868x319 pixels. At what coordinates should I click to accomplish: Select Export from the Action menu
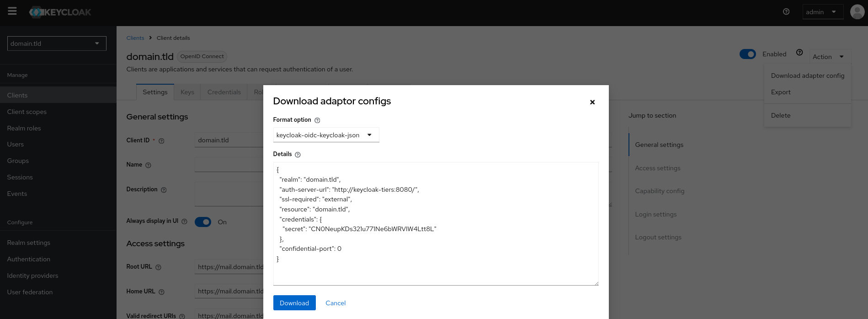781,92
